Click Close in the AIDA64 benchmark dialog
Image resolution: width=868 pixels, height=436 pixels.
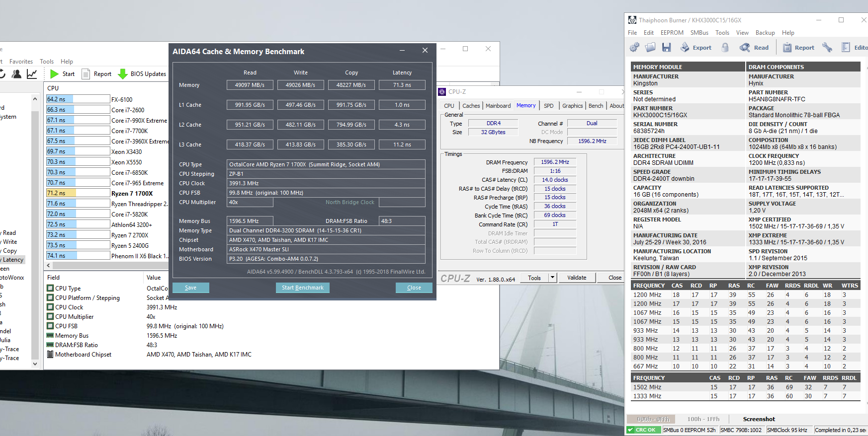click(x=414, y=288)
